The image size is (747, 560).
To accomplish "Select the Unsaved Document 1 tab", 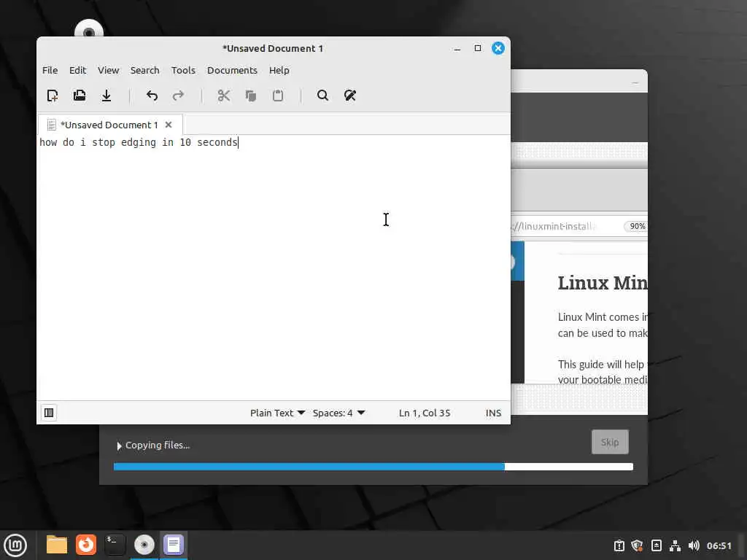I will [109, 125].
